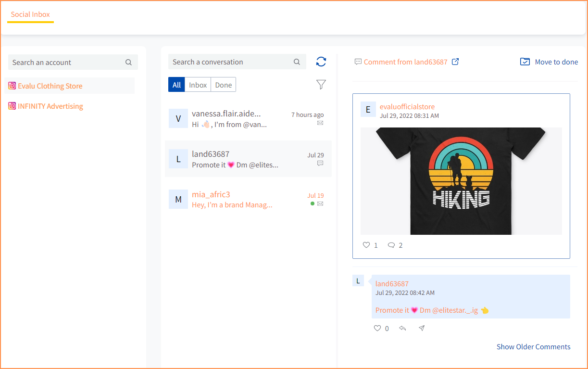Reply to land63687's comment
The height and width of the screenshot is (369, 588).
pos(402,328)
